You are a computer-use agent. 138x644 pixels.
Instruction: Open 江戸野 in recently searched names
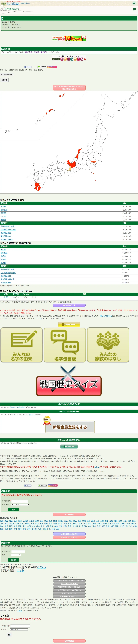pyautogui.click(x=25, y=521)
